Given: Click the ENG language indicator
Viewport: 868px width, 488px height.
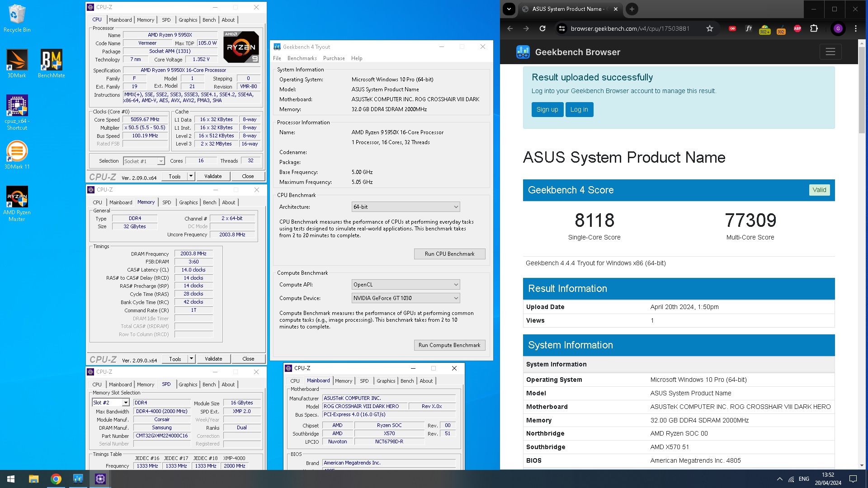Looking at the screenshot, I should point(804,479).
